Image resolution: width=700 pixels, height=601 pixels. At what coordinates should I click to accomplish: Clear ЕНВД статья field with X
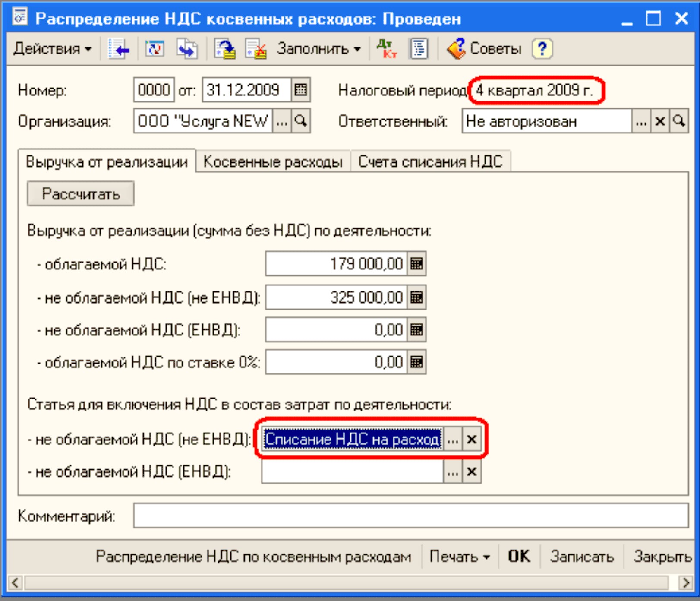point(472,471)
